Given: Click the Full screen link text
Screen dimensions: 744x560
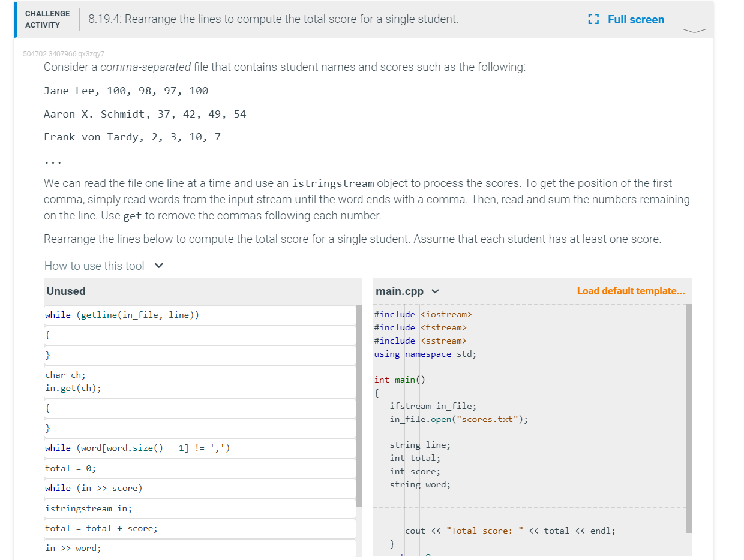Looking at the screenshot, I should (x=635, y=20).
